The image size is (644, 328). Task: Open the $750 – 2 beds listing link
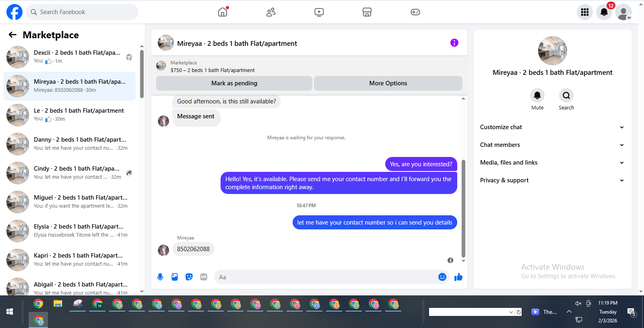coord(213,70)
